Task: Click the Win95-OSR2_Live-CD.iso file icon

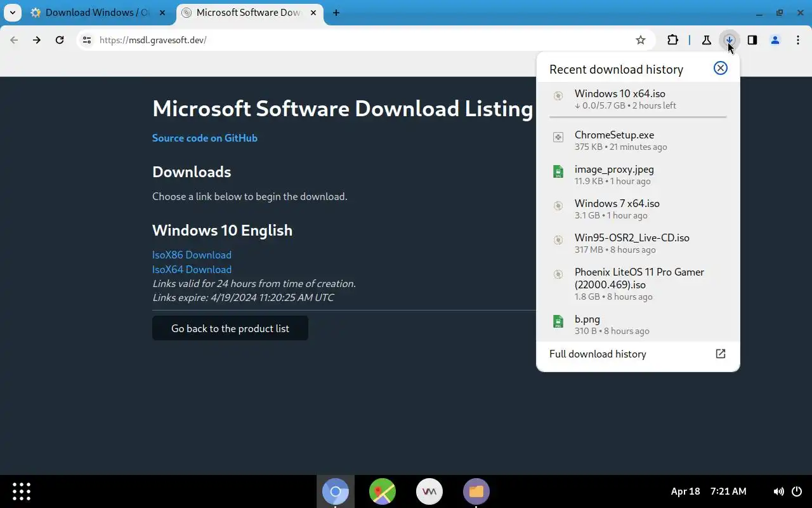Action: (558, 240)
